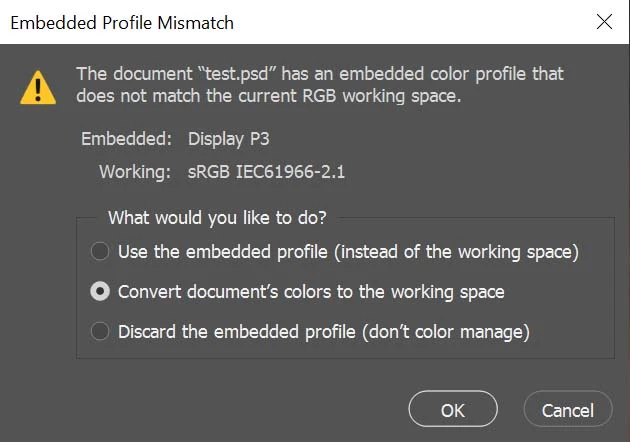Select the Use the embedded profile radio circle
Viewport: 630px width, 442px height.
(100, 252)
